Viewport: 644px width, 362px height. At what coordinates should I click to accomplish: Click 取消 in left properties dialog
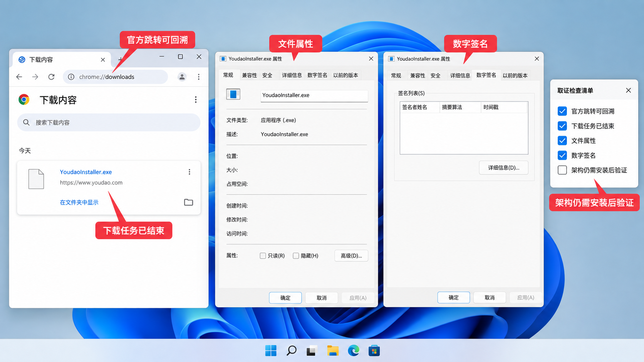click(x=322, y=298)
